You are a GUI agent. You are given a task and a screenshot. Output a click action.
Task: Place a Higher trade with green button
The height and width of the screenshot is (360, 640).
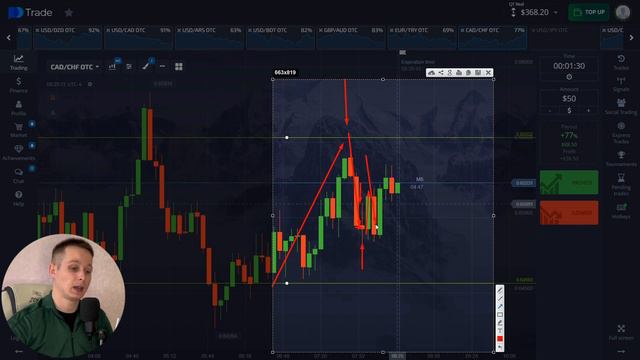click(x=569, y=182)
